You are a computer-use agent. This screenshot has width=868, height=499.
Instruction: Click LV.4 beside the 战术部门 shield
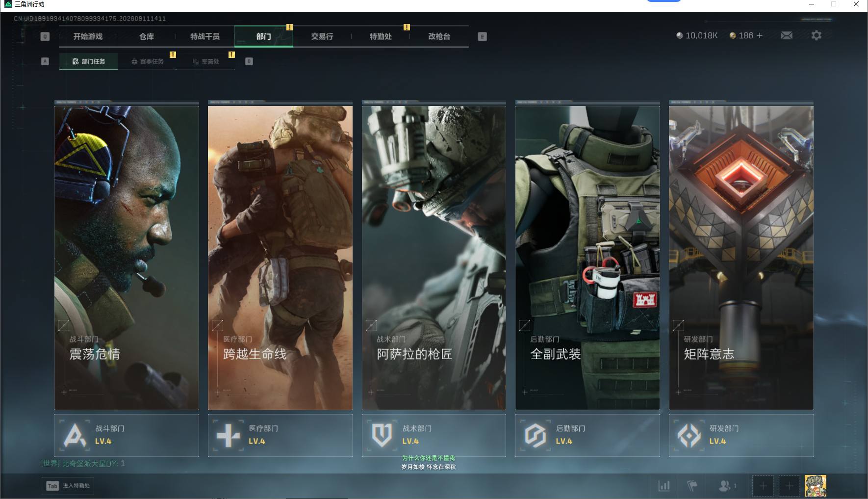click(x=410, y=441)
